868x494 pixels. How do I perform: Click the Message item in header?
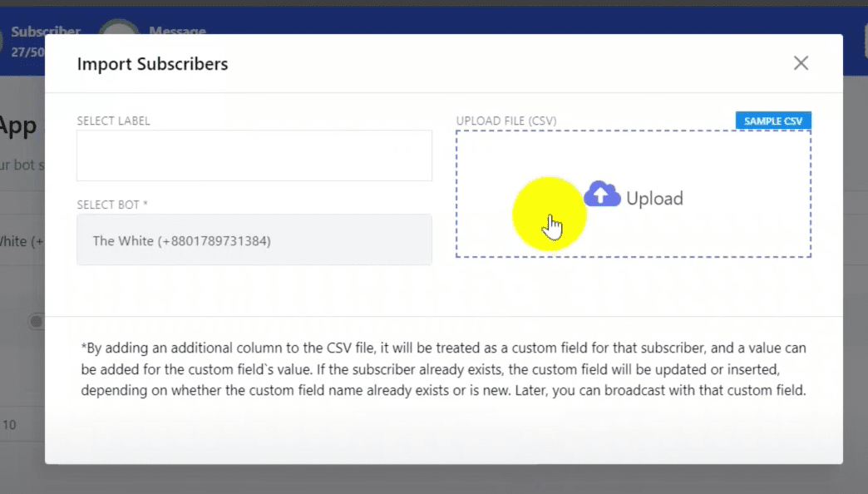(177, 32)
